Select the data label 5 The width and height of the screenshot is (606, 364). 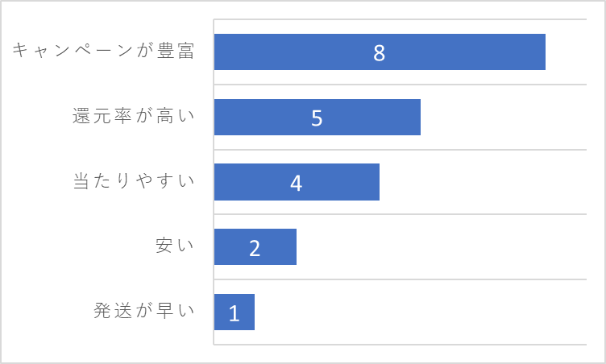point(317,118)
